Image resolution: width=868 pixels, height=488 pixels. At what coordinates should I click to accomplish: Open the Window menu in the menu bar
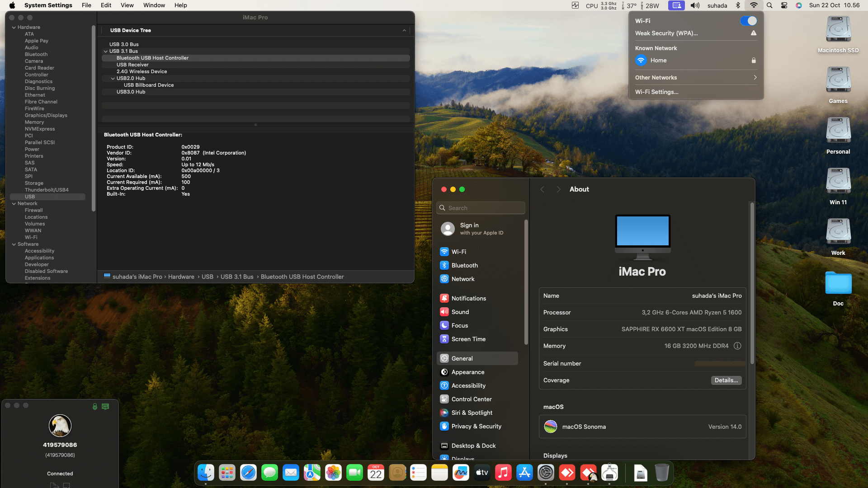[154, 5]
